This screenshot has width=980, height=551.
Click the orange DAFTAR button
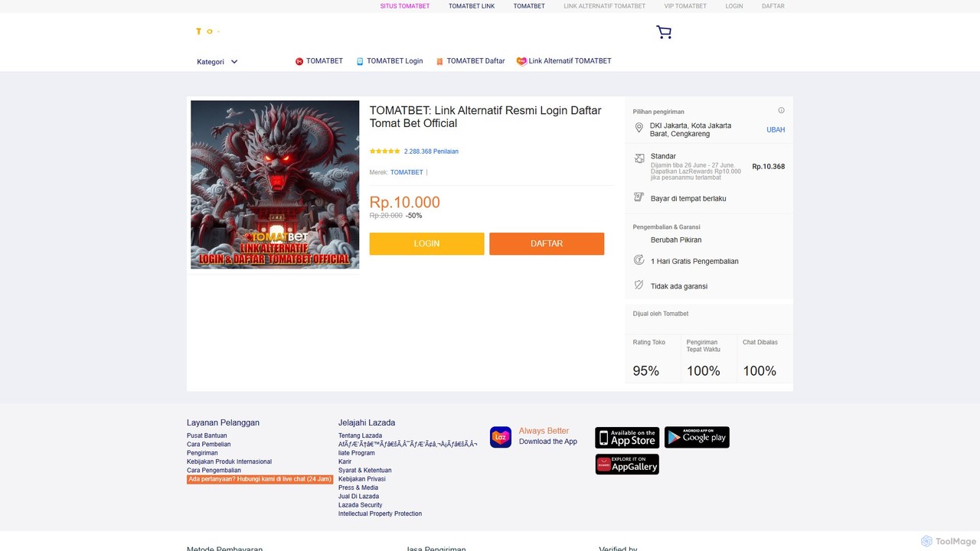[x=547, y=243]
